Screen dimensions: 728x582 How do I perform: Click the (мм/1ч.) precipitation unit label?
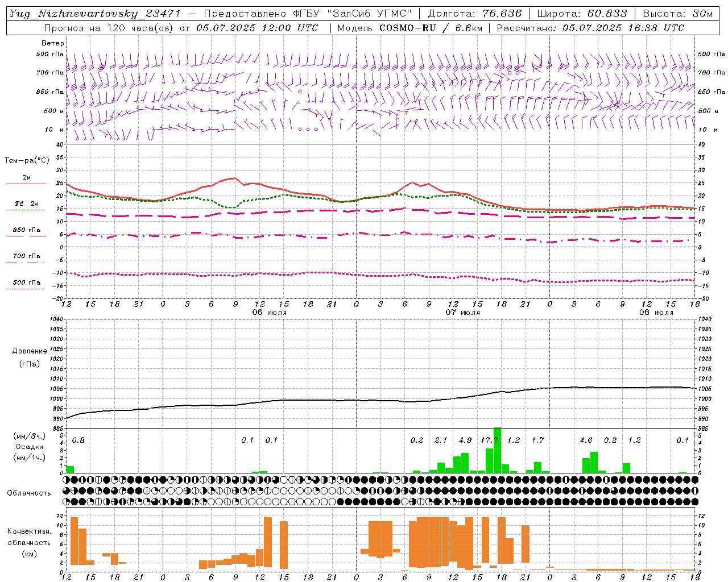(30, 458)
